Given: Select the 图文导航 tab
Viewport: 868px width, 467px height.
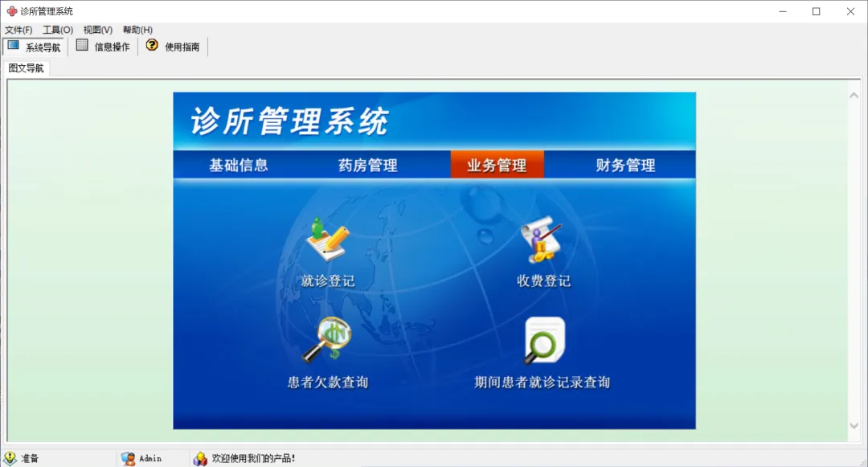Looking at the screenshot, I should [x=26, y=68].
